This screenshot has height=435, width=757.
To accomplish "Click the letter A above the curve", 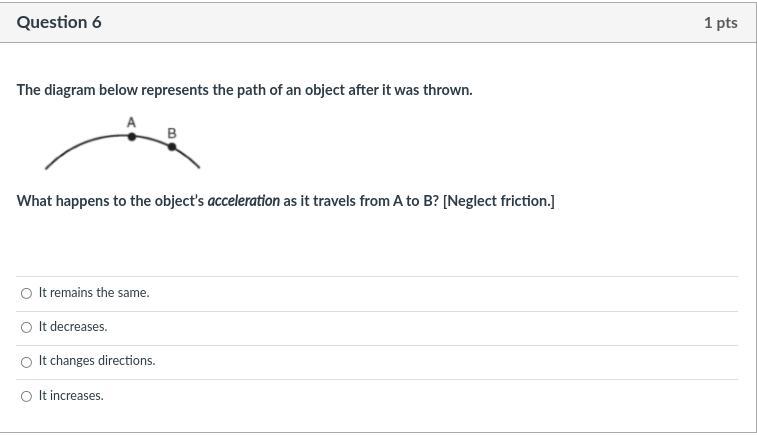I will [x=131, y=123].
